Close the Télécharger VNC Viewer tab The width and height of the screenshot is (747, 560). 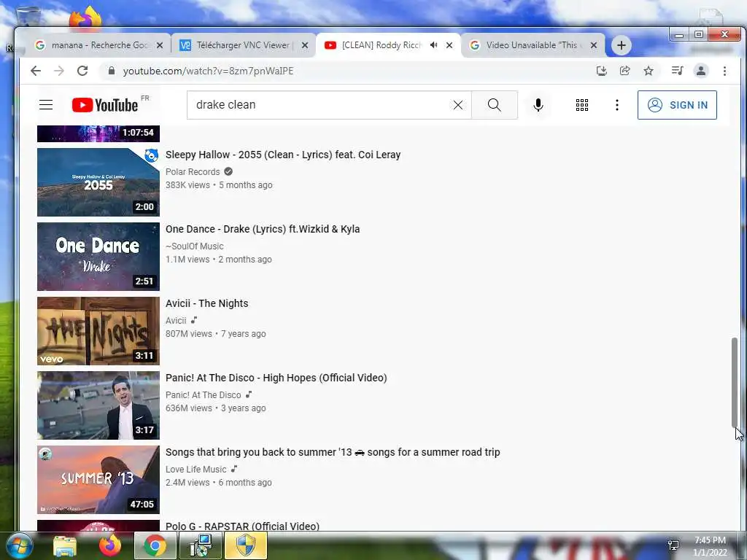(x=305, y=45)
